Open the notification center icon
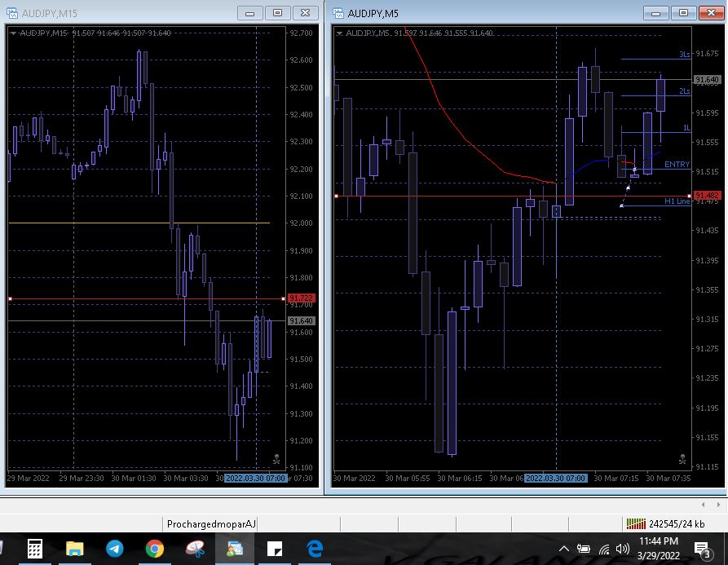Screen dimensions: 728x565 [x=703, y=550]
